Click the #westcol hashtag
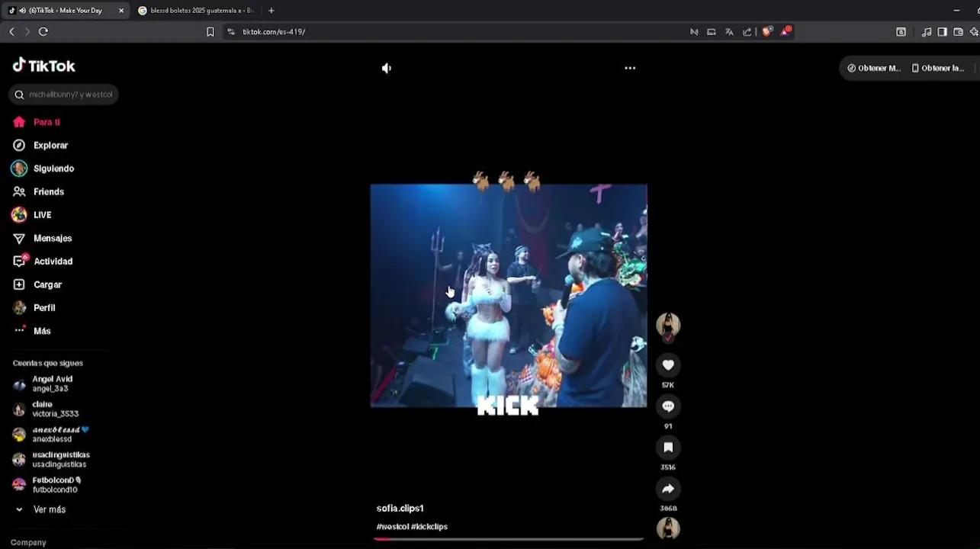Screen dimensions: 980x549 [393, 526]
